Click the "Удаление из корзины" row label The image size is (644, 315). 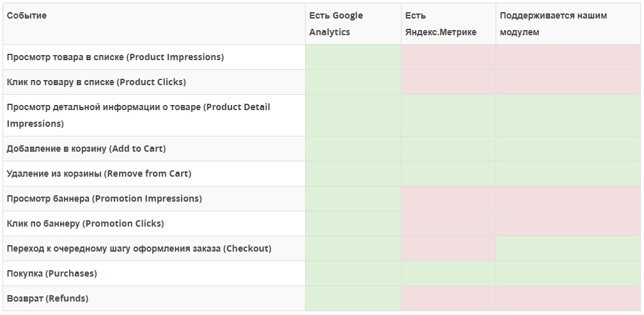99,174
